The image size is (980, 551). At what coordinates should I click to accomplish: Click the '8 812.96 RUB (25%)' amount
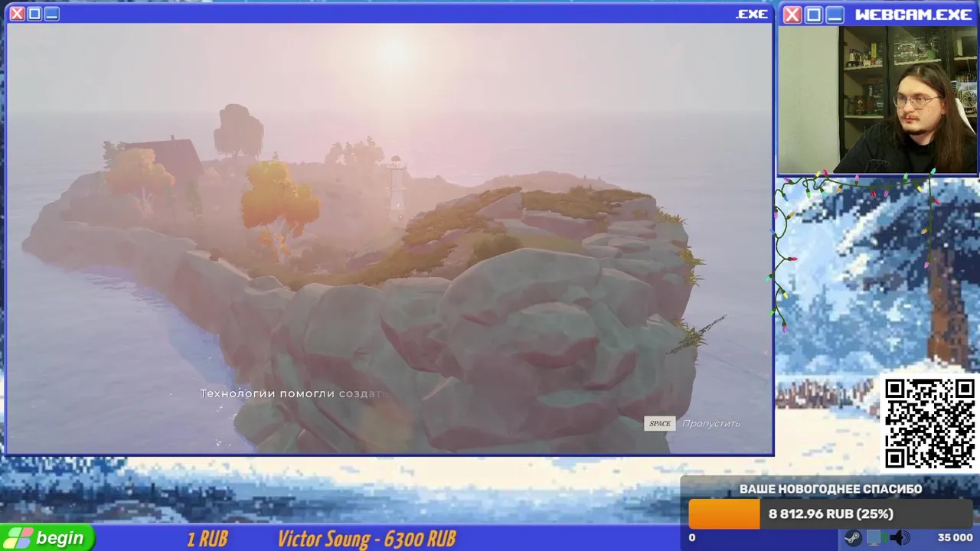[831, 514]
